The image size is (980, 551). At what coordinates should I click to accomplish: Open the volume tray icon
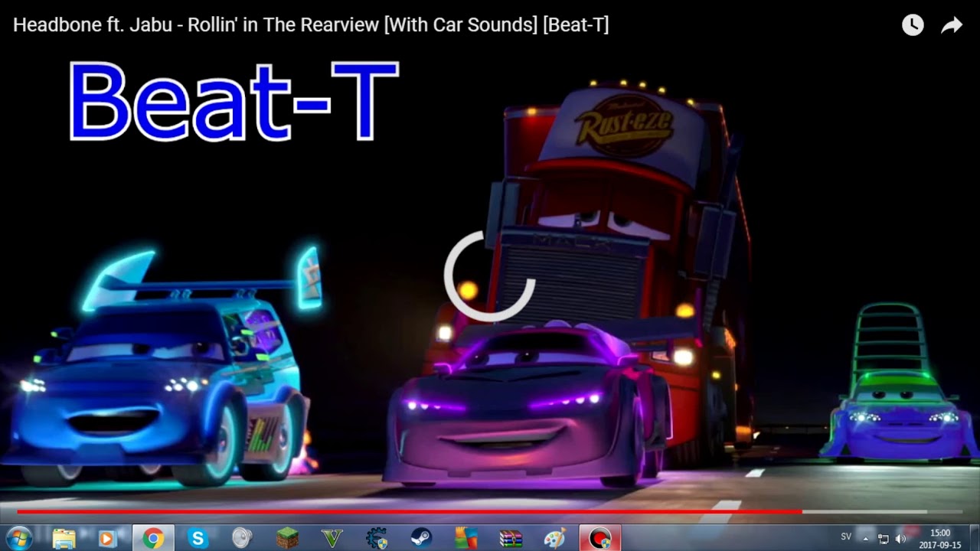[x=900, y=539]
